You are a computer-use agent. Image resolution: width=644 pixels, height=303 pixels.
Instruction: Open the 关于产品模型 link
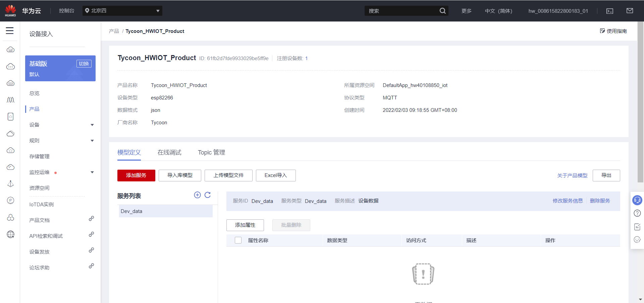(x=572, y=176)
